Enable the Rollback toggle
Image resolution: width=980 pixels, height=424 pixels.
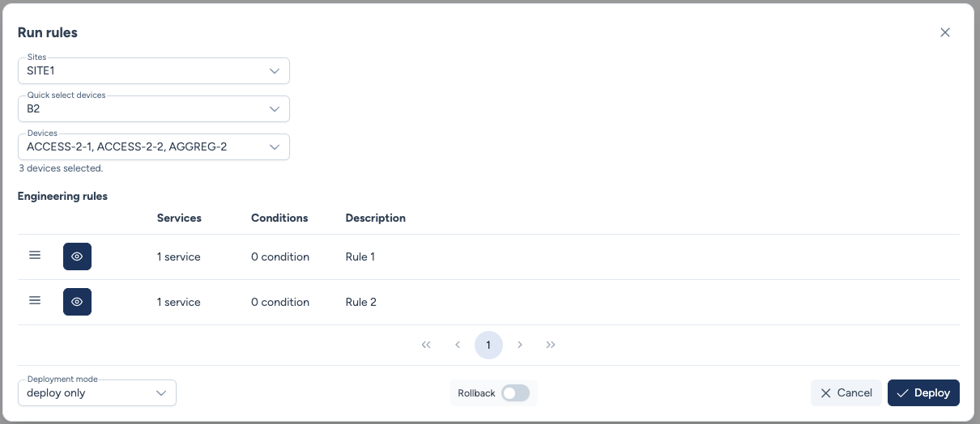[515, 393]
